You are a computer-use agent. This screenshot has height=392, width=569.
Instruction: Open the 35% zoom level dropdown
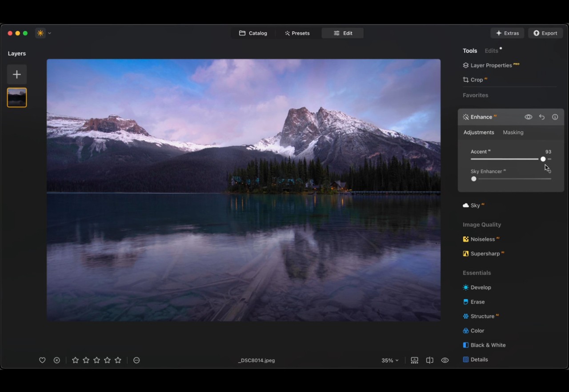coord(390,360)
